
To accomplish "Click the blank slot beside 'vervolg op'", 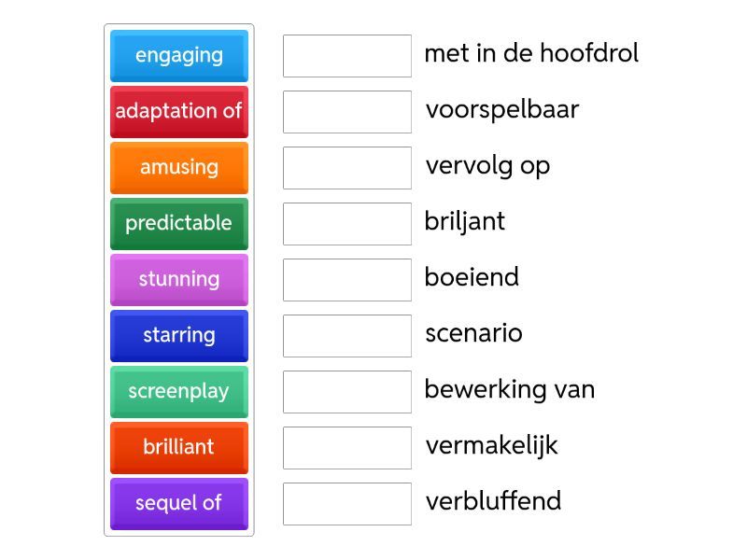I will tap(347, 168).
